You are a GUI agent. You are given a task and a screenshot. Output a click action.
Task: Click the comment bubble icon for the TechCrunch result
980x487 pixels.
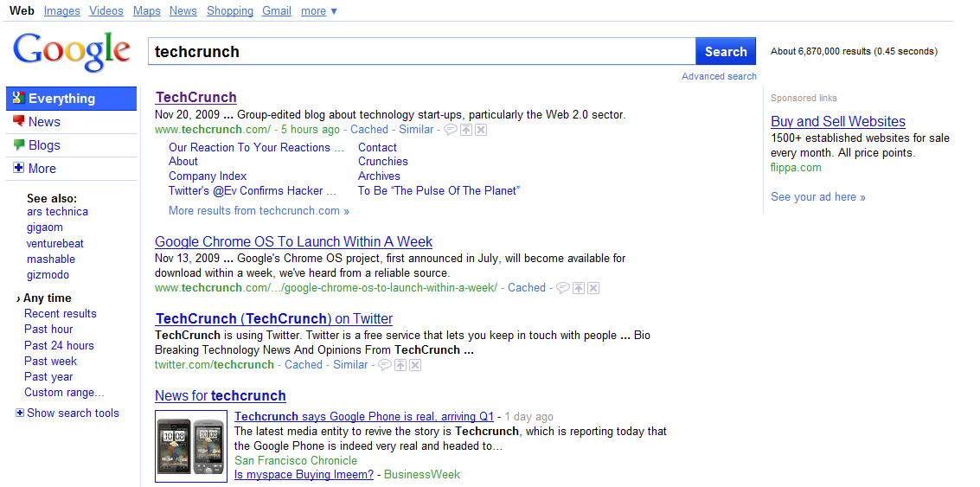coord(450,130)
